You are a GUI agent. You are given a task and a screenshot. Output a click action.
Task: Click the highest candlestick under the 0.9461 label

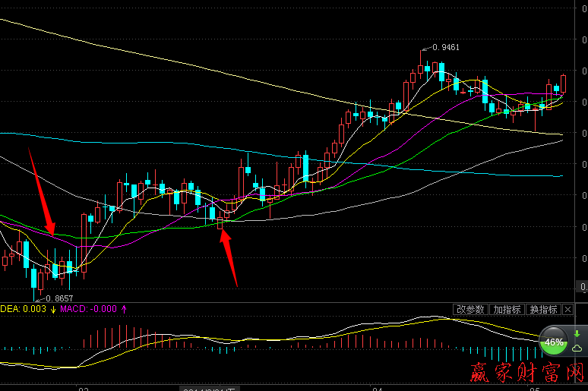click(x=421, y=68)
